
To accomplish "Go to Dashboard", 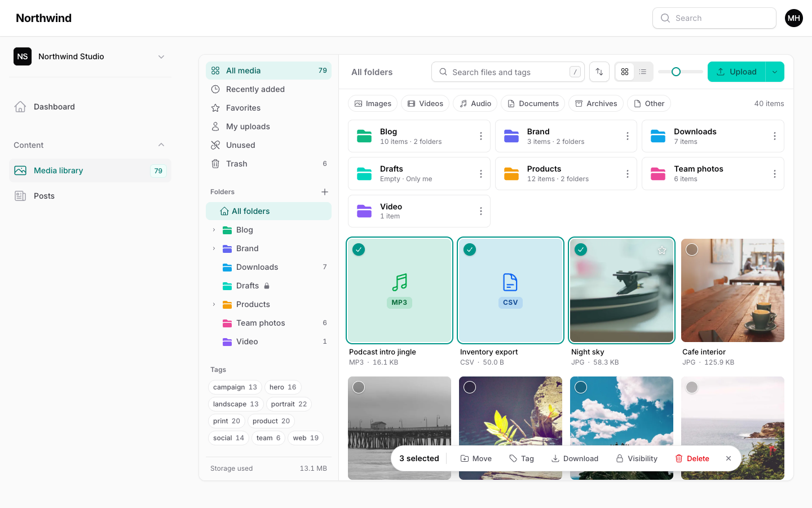I will 90,107.
